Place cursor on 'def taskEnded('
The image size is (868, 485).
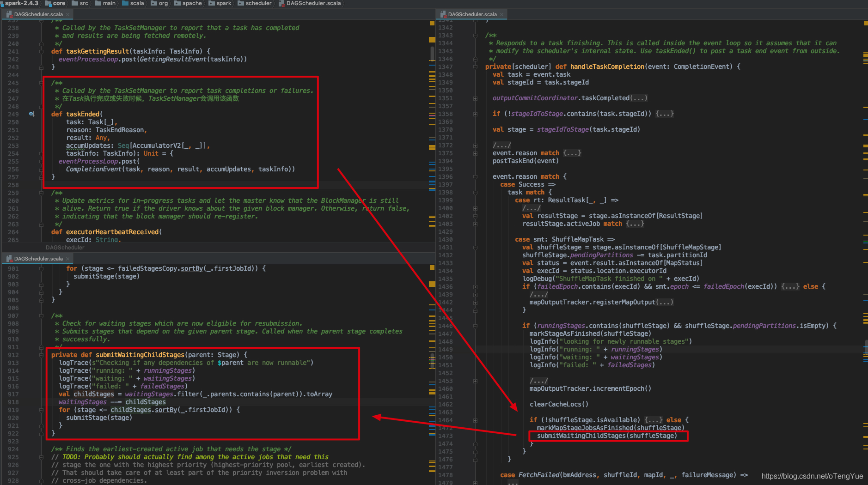(x=77, y=114)
